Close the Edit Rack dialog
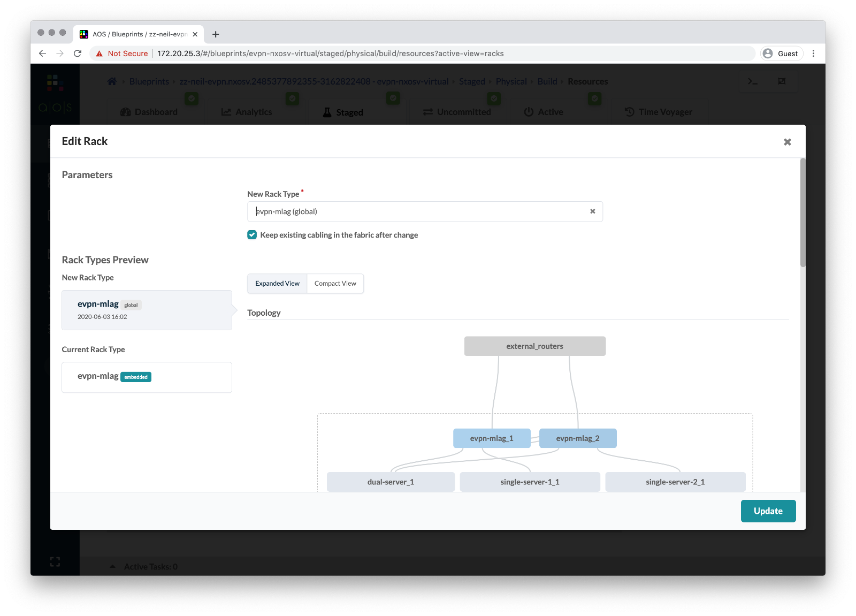856x616 pixels. pyautogui.click(x=787, y=142)
